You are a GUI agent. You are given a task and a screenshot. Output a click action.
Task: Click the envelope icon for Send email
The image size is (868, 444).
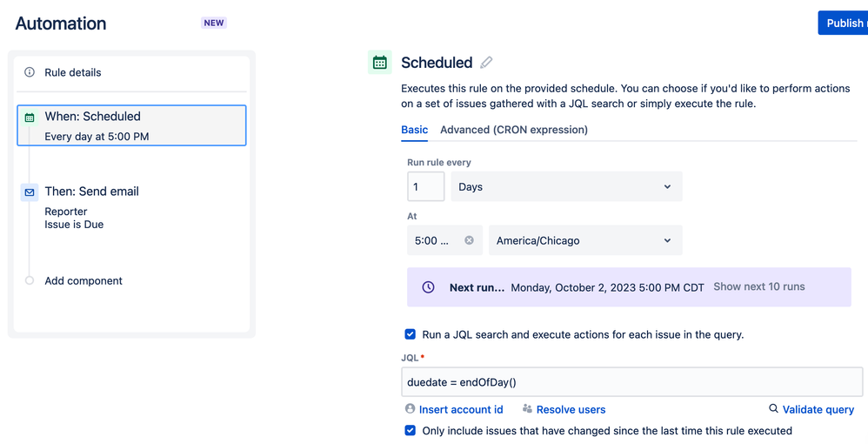[x=30, y=192]
